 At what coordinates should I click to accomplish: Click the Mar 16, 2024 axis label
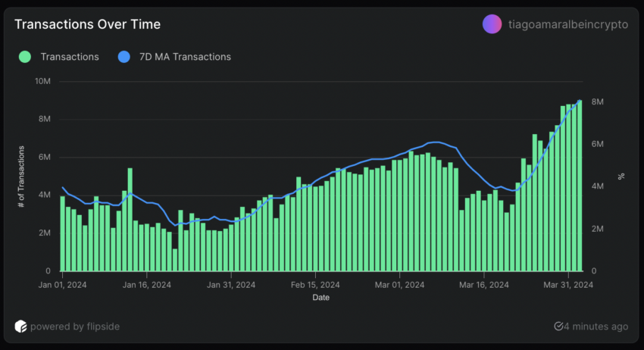coord(486,285)
